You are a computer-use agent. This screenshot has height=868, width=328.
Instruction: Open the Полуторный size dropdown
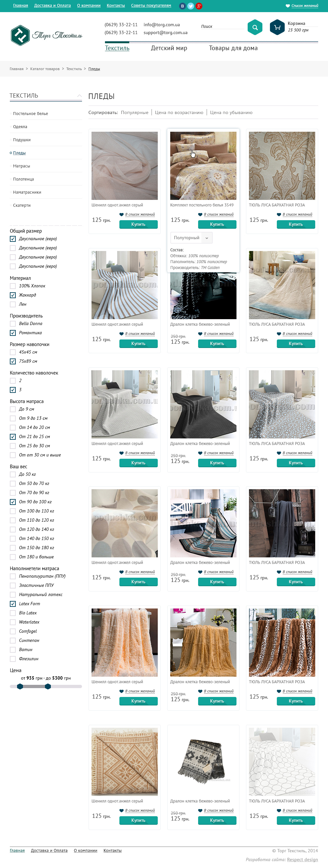point(191,238)
